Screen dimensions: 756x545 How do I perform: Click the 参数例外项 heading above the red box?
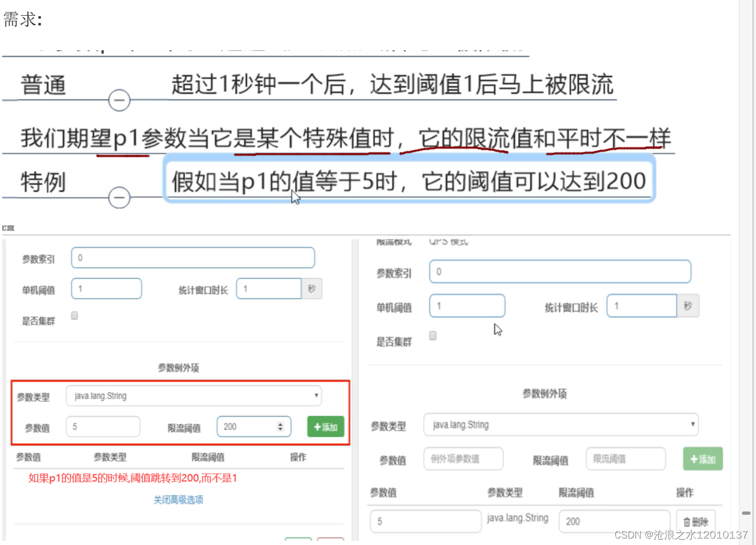click(178, 368)
